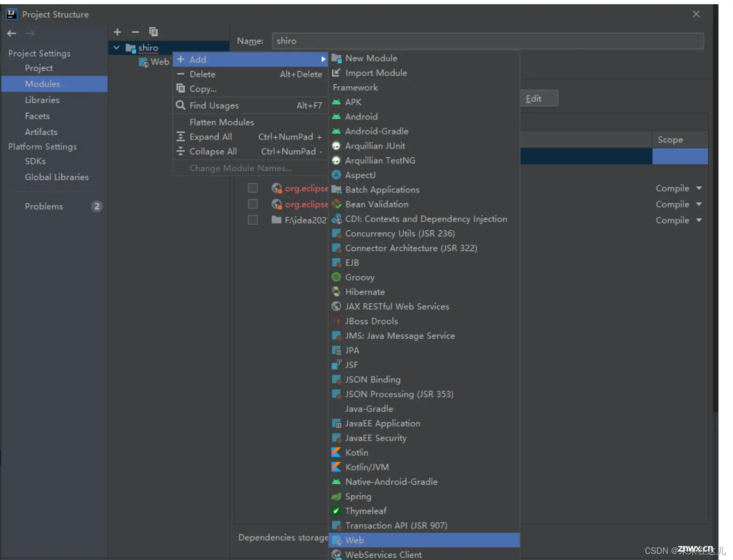Open the first row's Compile scope dropdown

(x=699, y=188)
